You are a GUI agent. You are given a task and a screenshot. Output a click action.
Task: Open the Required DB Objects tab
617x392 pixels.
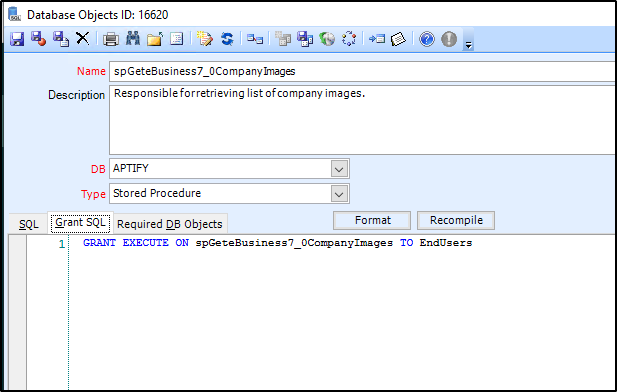click(x=170, y=224)
